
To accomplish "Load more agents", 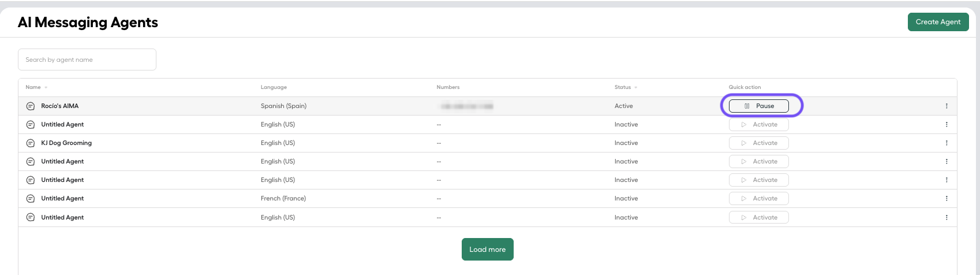I will (487, 250).
